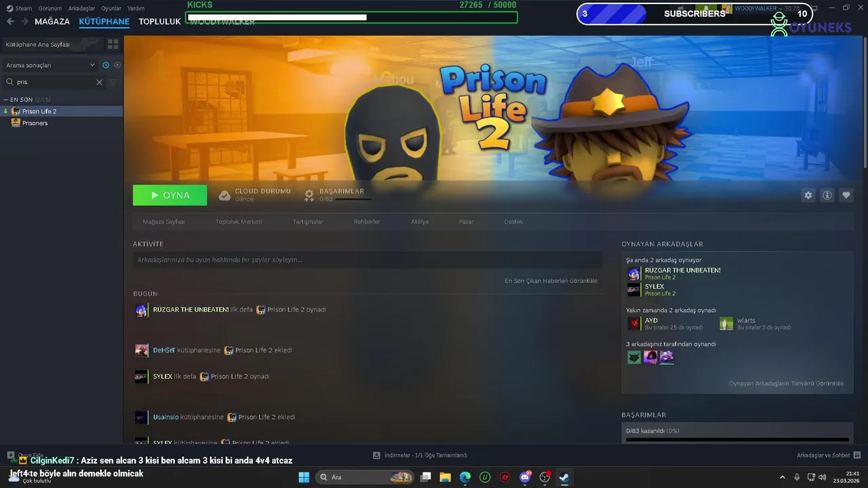The image size is (868, 488).
Task: Clear the library search text
Action: click(99, 82)
